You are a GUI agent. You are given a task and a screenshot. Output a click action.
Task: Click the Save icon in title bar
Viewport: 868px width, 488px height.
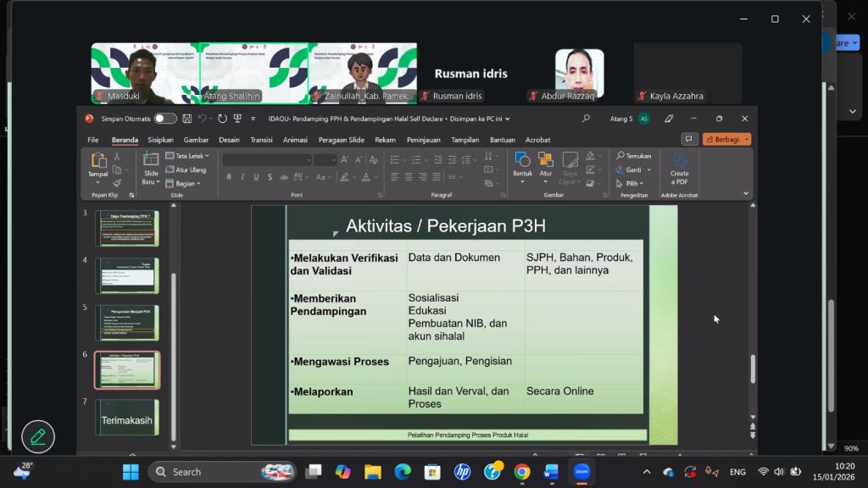click(x=186, y=119)
